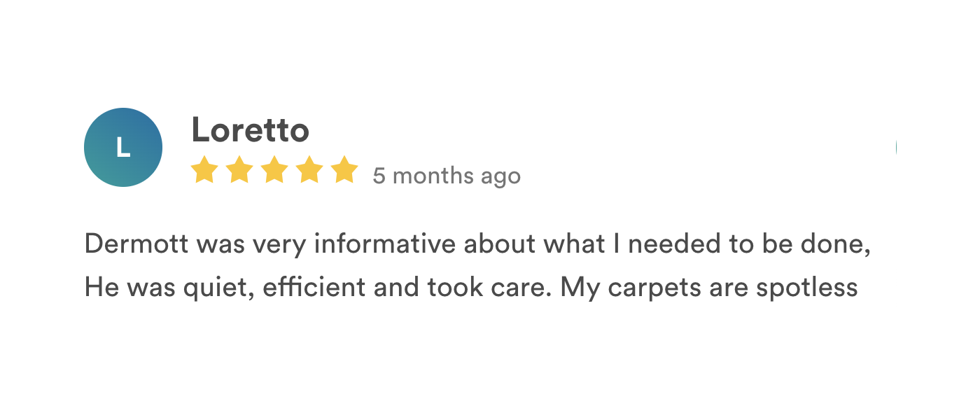Click the reviewer name Loretto
Image resolution: width=980 pixels, height=420 pixels.
click(250, 130)
